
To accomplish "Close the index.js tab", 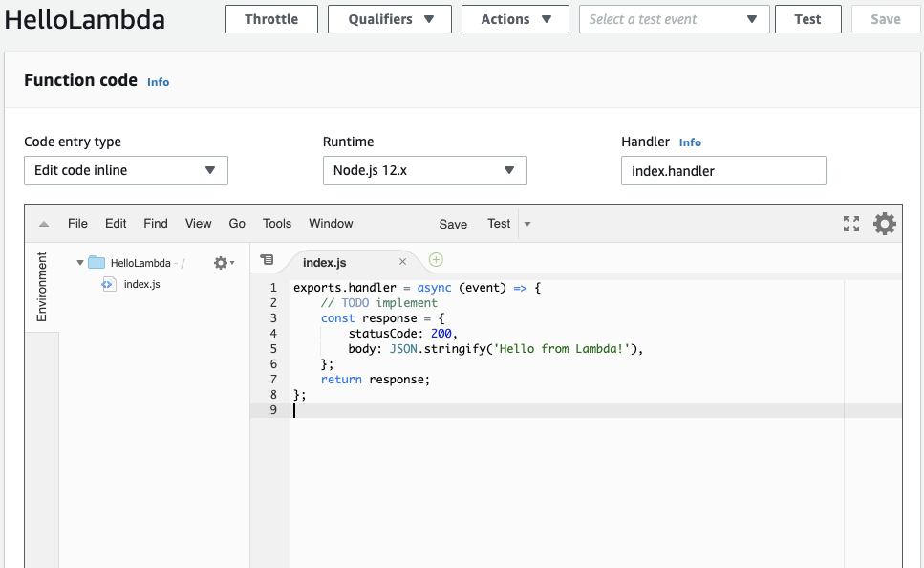I will (x=402, y=262).
